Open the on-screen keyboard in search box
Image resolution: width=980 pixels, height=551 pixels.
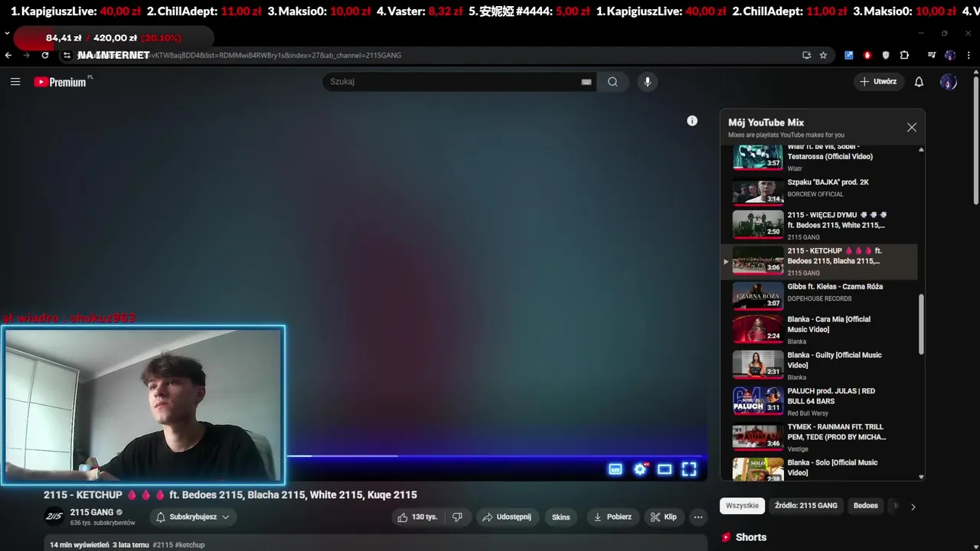pyautogui.click(x=586, y=82)
